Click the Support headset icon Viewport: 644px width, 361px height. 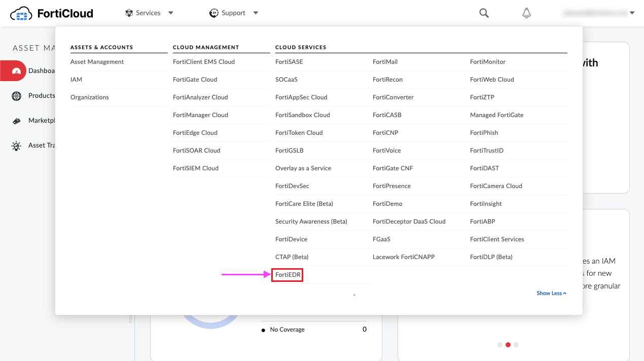tap(214, 13)
